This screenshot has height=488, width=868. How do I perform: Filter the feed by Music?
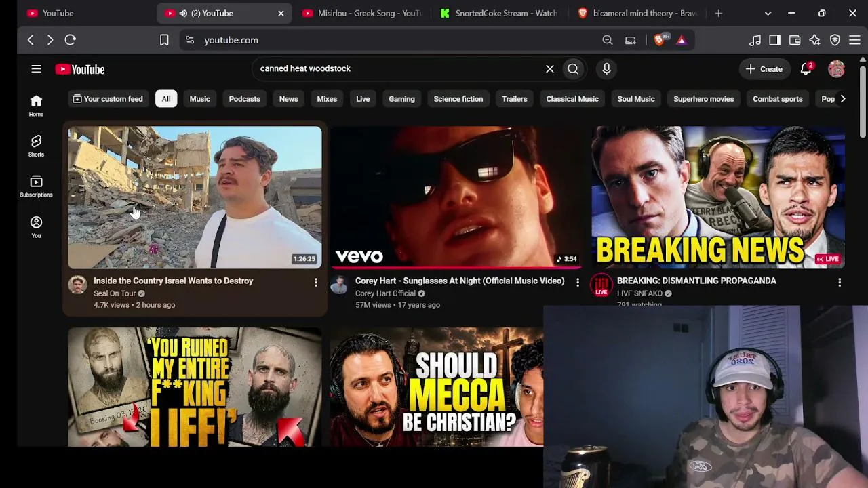tap(200, 99)
